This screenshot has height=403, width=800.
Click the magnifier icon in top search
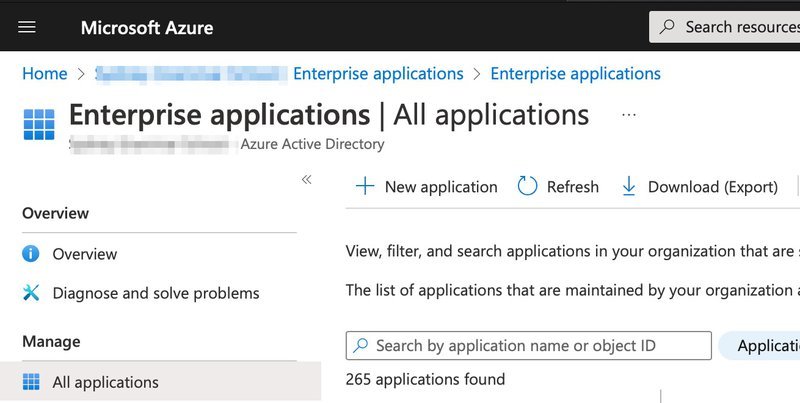click(x=666, y=27)
